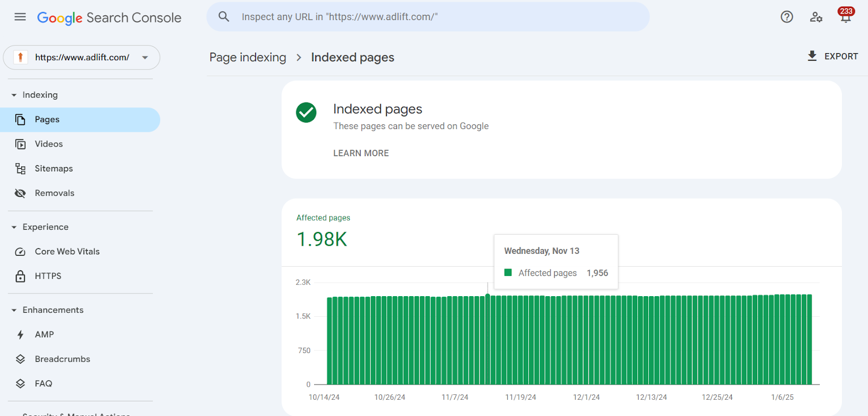Click the adlift property favicon
Image resolution: width=868 pixels, height=416 pixels.
tap(21, 57)
